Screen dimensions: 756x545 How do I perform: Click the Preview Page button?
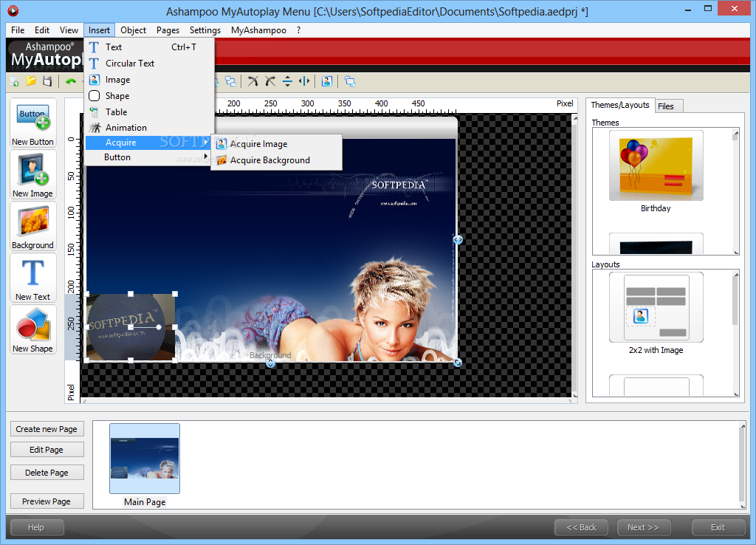pyautogui.click(x=47, y=501)
